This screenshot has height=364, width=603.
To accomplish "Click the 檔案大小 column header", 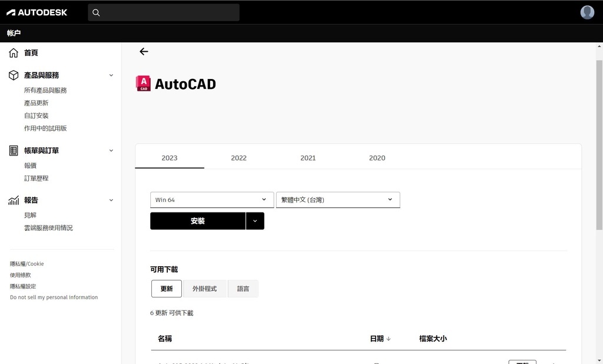I will click(433, 339).
